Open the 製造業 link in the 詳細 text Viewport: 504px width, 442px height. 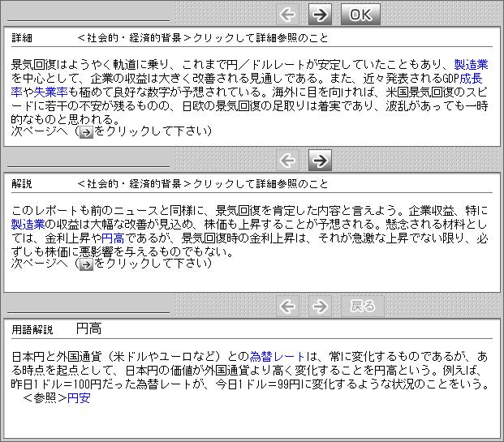click(x=471, y=65)
